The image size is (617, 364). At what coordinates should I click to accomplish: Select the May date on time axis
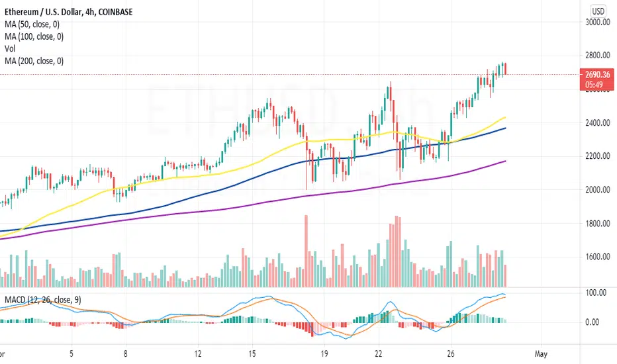click(541, 354)
